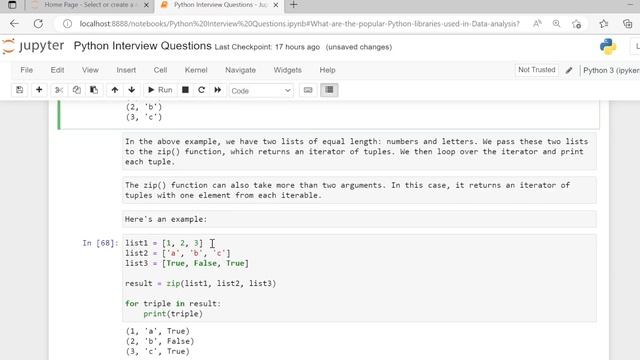The image size is (640, 360).
Task: Click the Not Trusted button
Action: pos(537,70)
